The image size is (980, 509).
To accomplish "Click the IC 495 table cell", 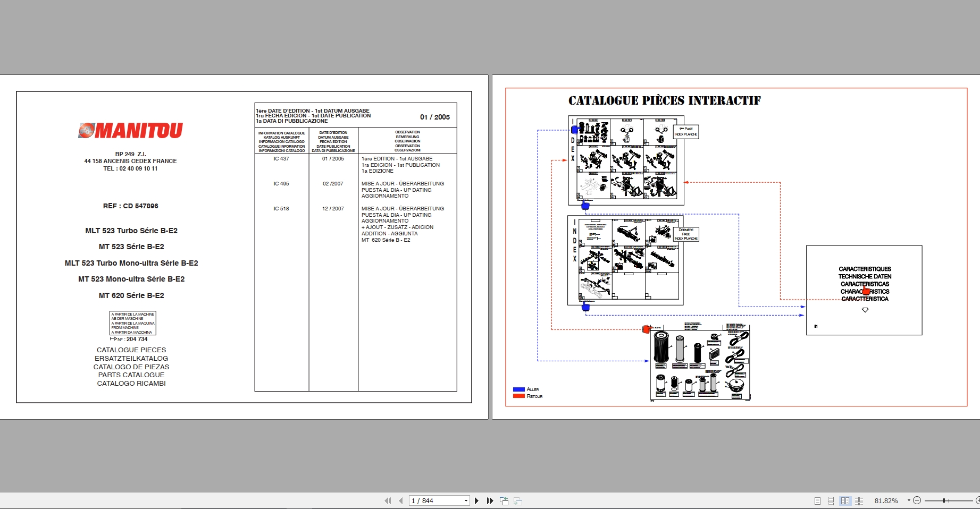I will click(281, 184).
